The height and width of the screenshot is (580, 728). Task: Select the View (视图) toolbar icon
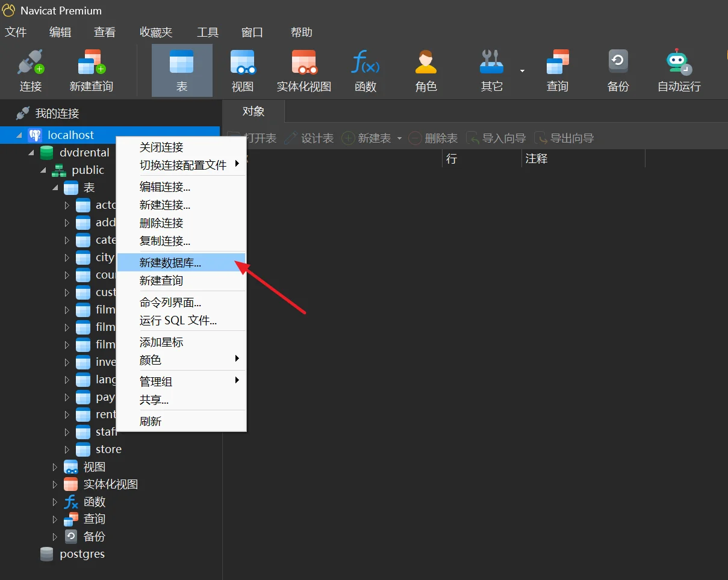[x=242, y=63]
